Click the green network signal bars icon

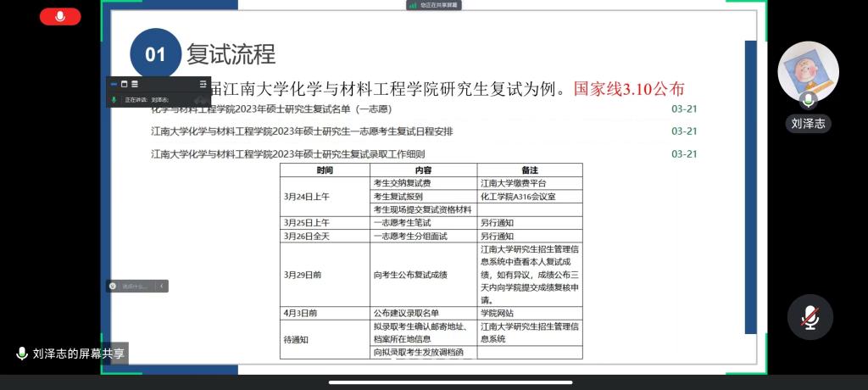[413, 5]
